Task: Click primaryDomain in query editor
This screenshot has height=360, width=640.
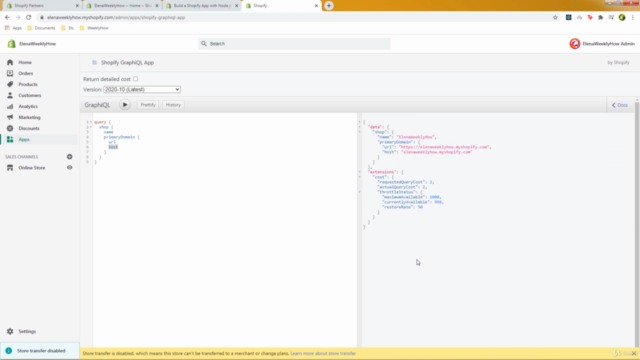Action: point(119,137)
